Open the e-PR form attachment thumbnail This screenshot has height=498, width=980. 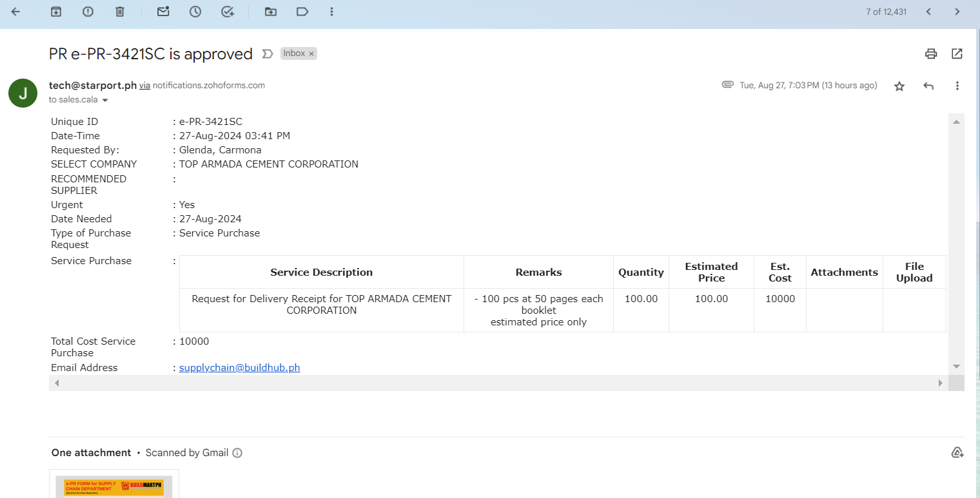[114, 484]
